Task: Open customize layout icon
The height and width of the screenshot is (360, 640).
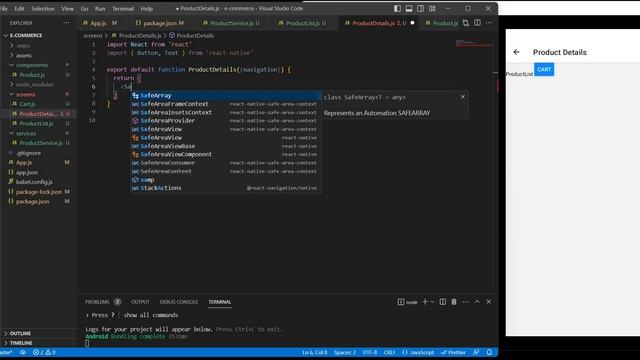Action: pos(432,8)
